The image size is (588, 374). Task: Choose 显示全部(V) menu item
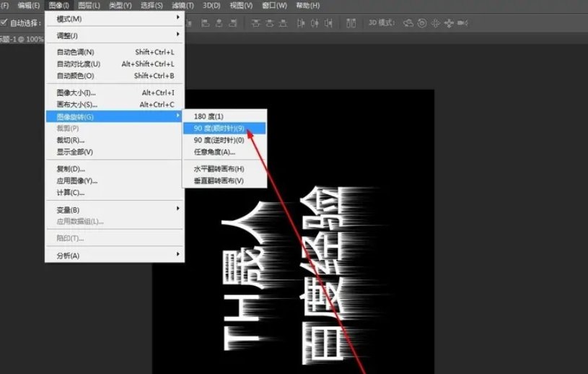(115, 152)
